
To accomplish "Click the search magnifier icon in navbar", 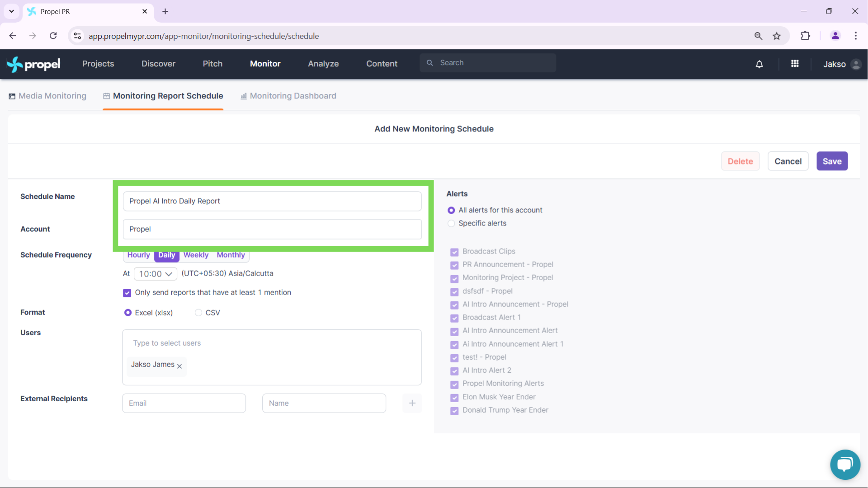I will [x=430, y=63].
